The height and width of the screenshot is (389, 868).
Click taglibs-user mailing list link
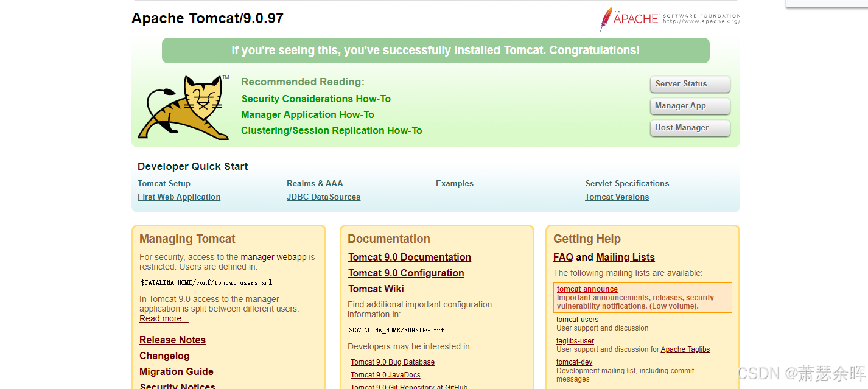[x=575, y=341]
